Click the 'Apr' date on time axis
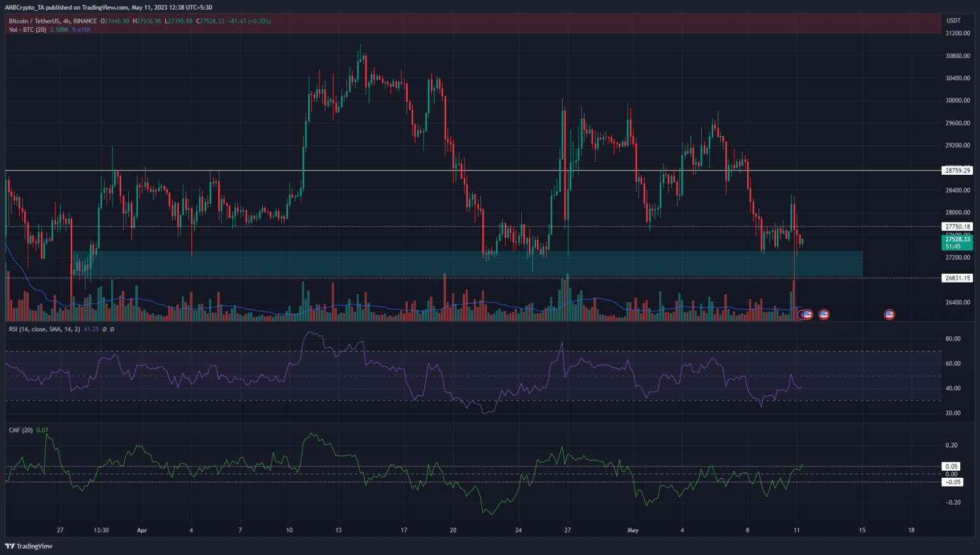 (142, 530)
